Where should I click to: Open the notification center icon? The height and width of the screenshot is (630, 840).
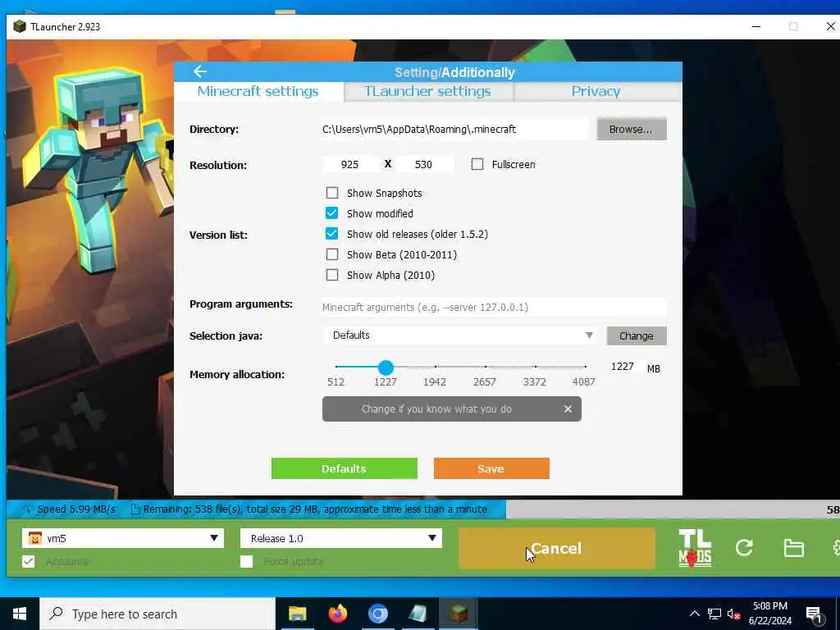(814, 614)
